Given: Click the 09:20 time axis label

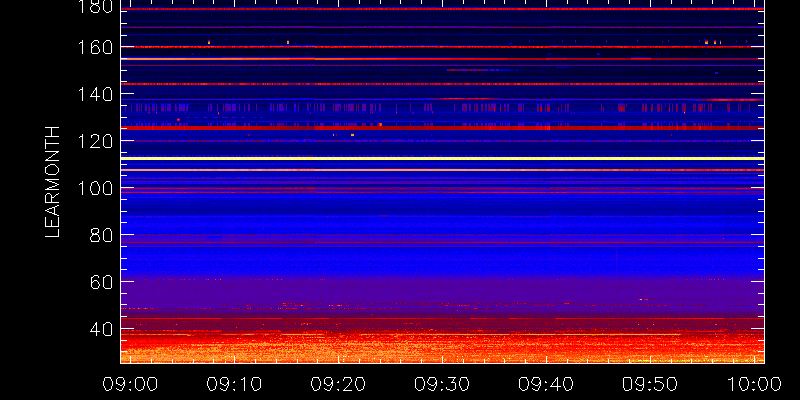Looking at the screenshot, I should (338, 384).
